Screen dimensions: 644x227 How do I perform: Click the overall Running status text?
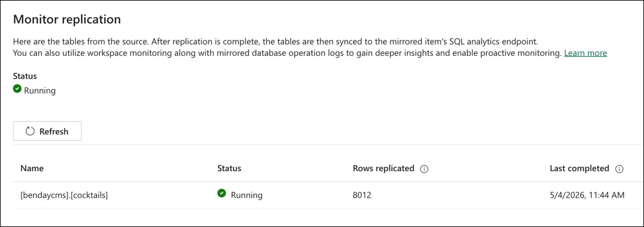[x=40, y=90]
